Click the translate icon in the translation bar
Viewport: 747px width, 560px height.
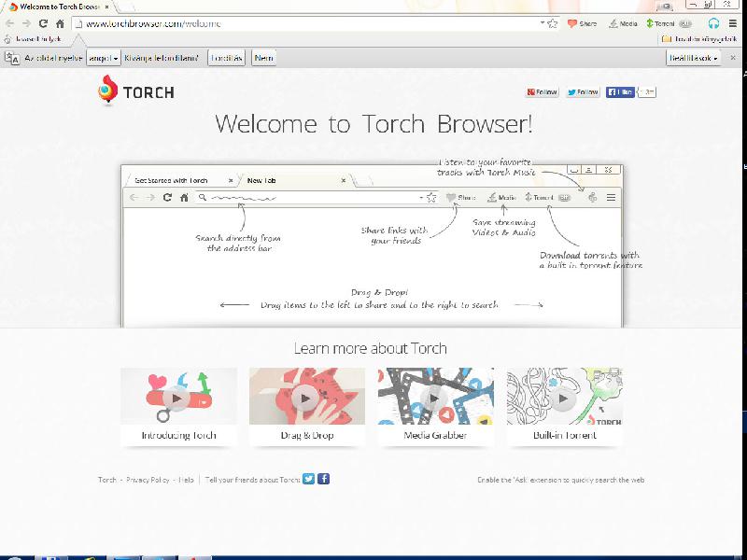12,58
